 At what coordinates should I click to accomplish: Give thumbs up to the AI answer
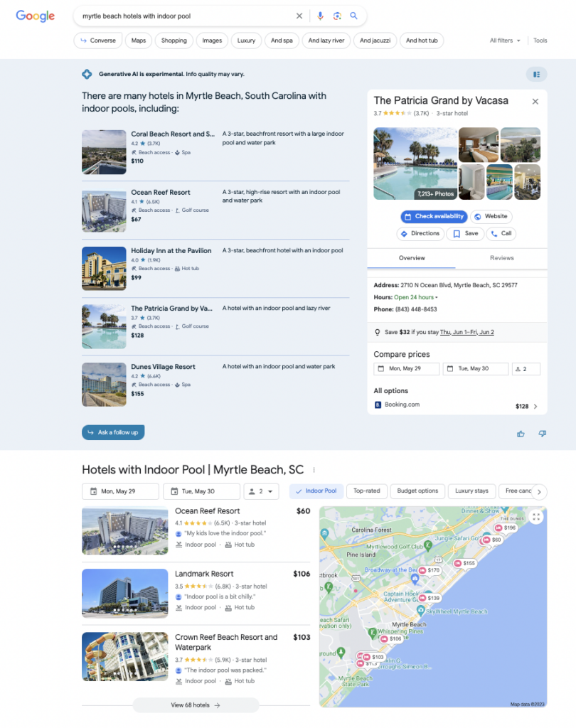click(521, 434)
